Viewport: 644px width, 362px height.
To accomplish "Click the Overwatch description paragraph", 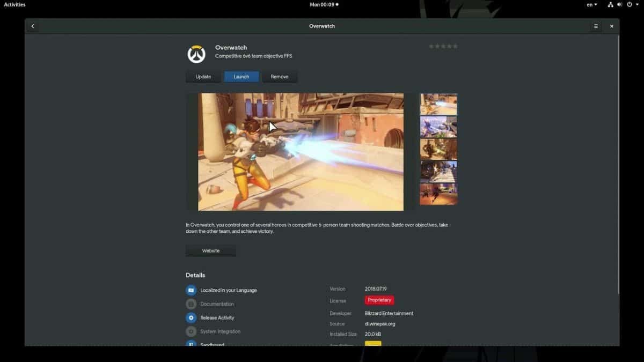I will click(317, 228).
